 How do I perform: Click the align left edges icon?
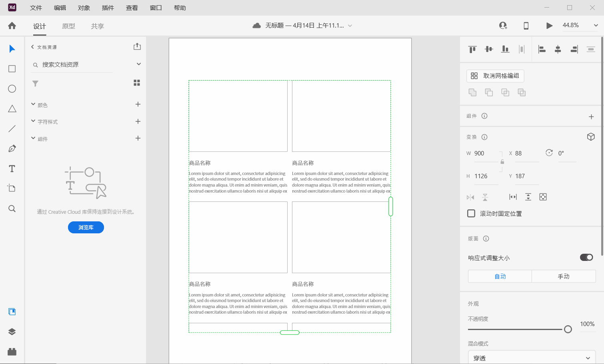[x=542, y=49]
